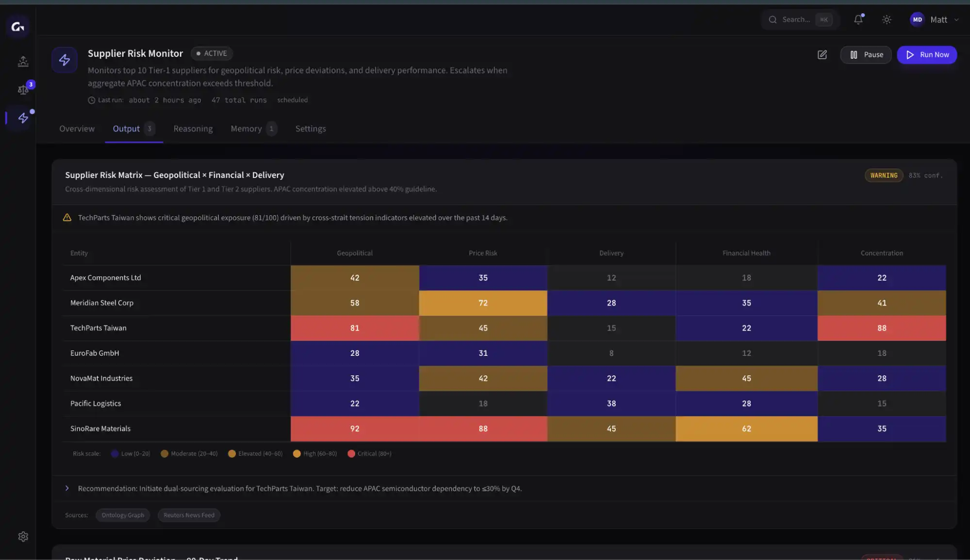Click the MD avatar badge
The width and height of the screenshot is (970, 560).
click(x=917, y=20)
